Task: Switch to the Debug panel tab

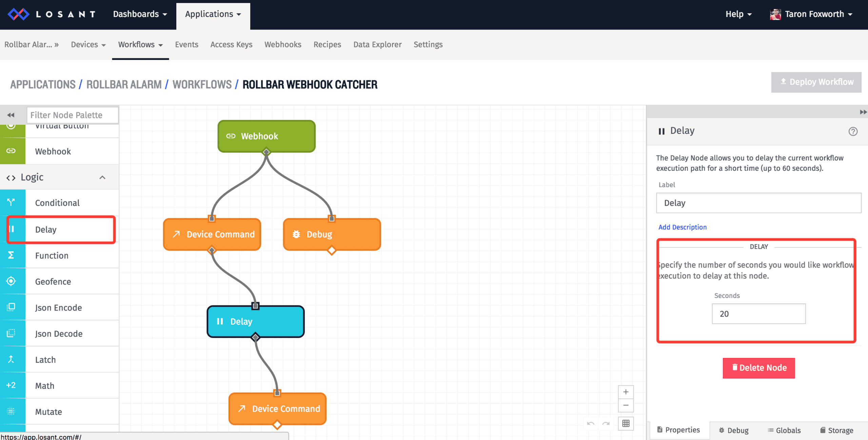Action: [x=734, y=430]
